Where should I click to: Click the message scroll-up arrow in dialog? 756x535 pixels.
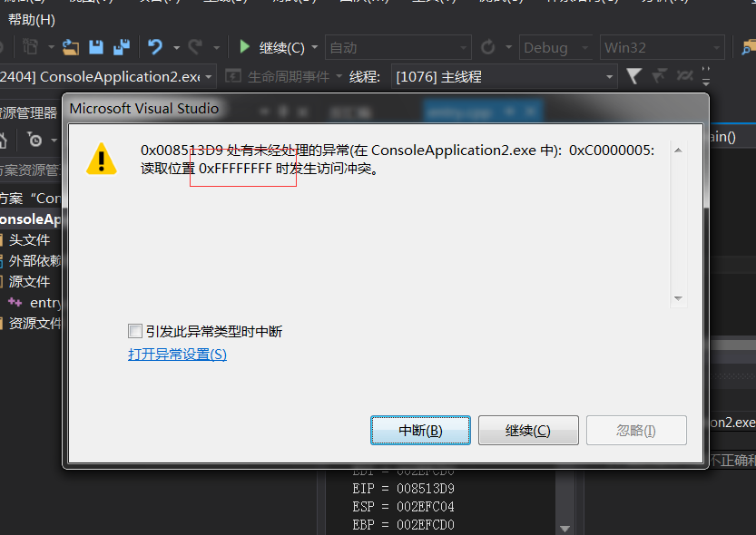click(x=678, y=151)
